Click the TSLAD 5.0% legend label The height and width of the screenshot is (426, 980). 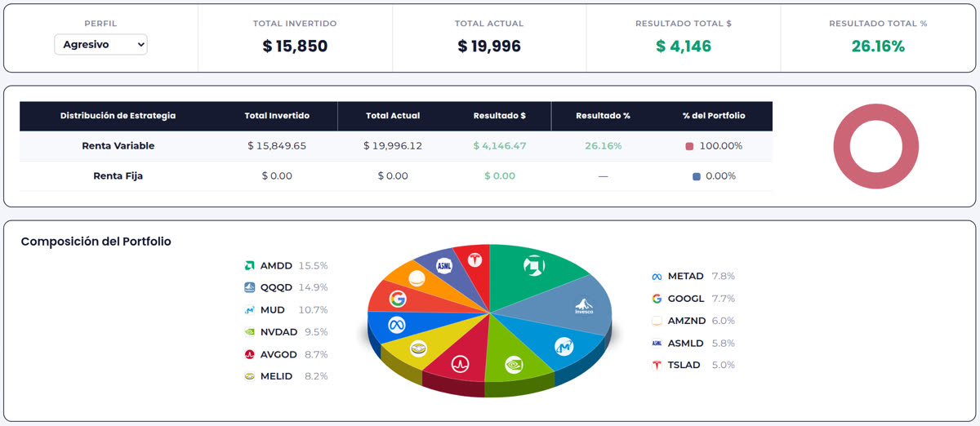coord(702,365)
